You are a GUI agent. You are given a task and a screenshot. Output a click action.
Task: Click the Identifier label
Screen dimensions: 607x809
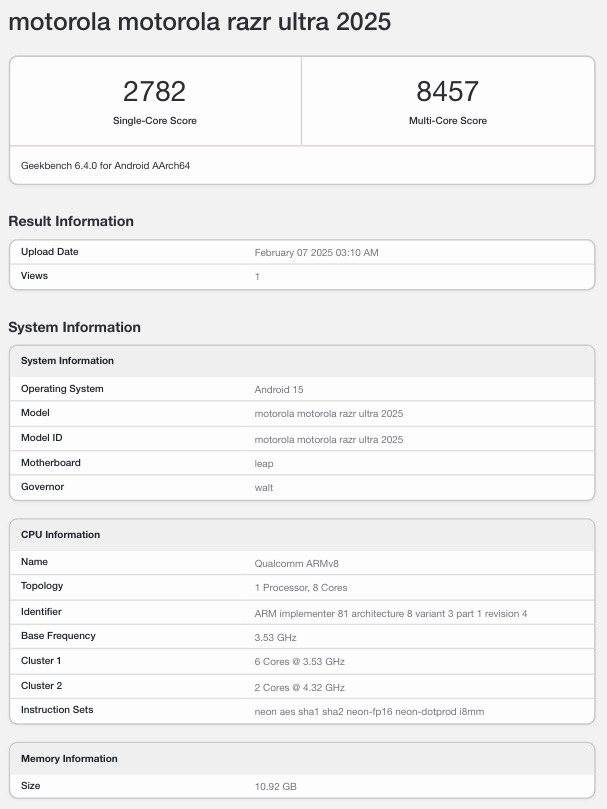pyautogui.click(x=41, y=611)
